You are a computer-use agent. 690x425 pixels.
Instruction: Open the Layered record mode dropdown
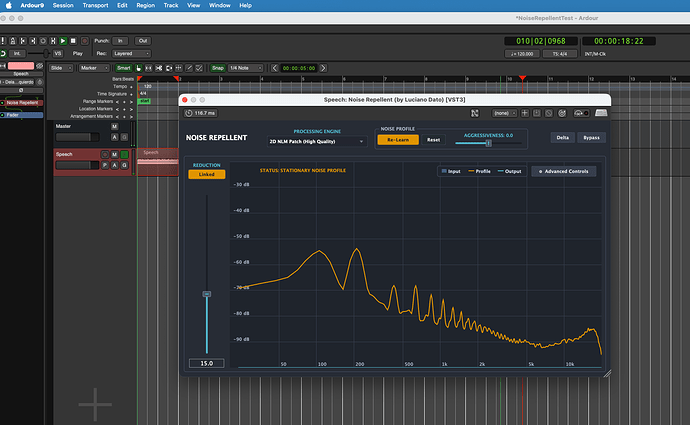coord(131,54)
